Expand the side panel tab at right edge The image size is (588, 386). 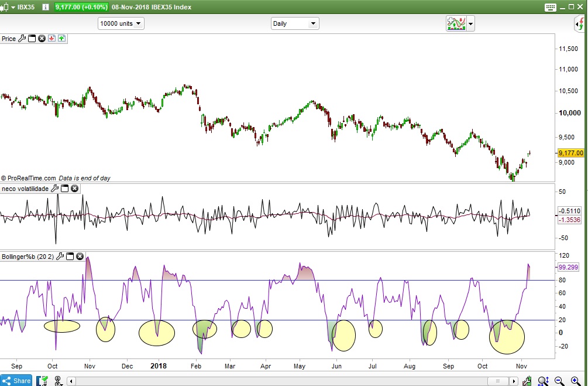click(579, 25)
